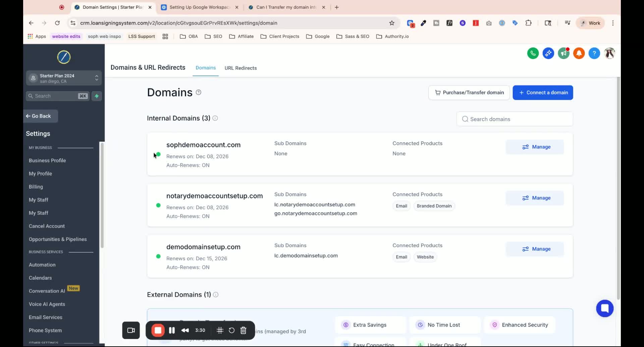Open the OBA bookmarks folder

[189, 36]
